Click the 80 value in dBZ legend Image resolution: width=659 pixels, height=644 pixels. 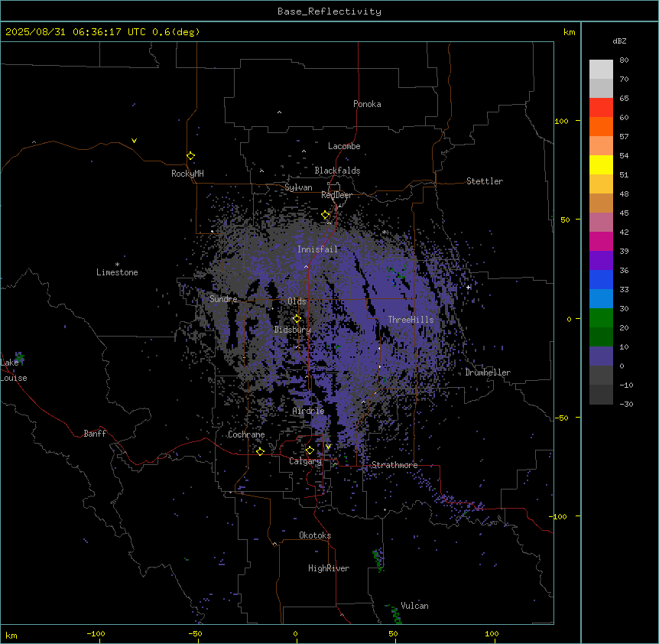pyautogui.click(x=624, y=60)
